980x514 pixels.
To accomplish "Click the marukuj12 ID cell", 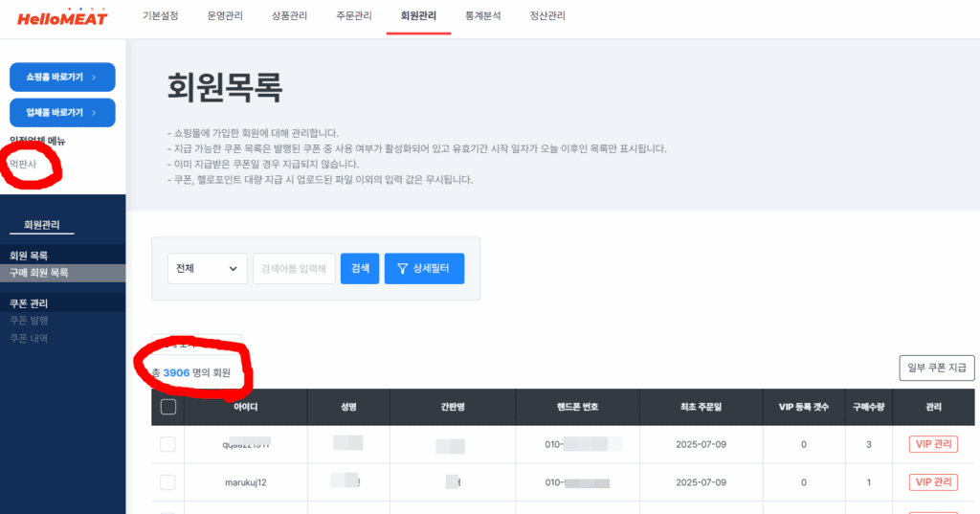I will point(246,482).
